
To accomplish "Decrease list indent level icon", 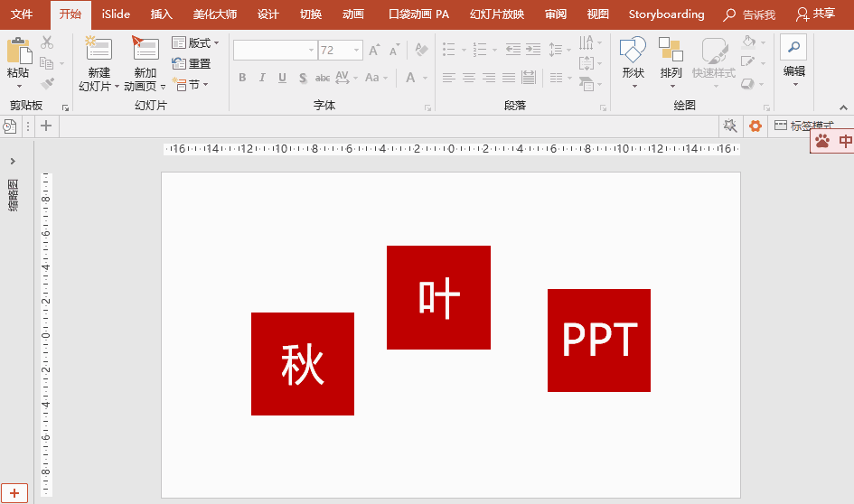I will (x=513, y=50).
